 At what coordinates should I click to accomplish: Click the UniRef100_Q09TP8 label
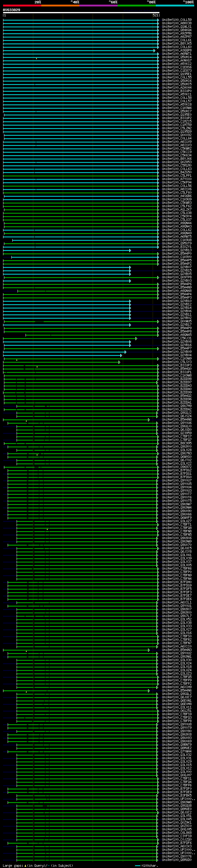[176, 277]
